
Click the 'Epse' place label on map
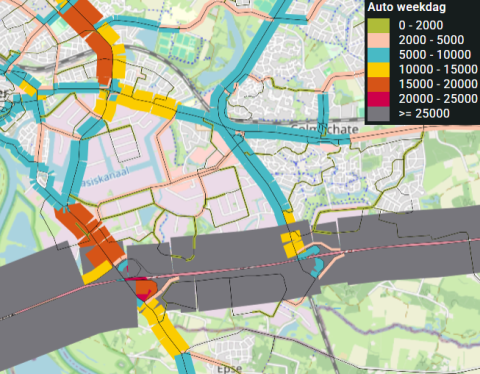click(x=230, y=369)
